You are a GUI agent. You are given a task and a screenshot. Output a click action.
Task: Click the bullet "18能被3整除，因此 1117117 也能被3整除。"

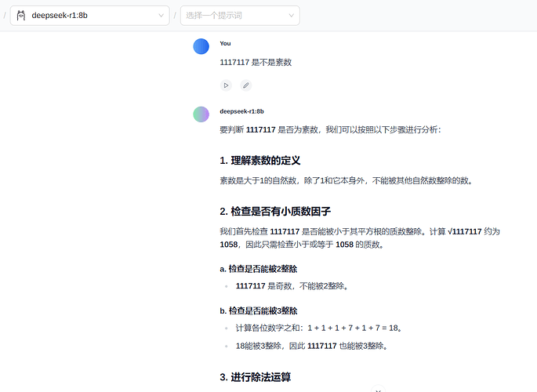point(312,346)
